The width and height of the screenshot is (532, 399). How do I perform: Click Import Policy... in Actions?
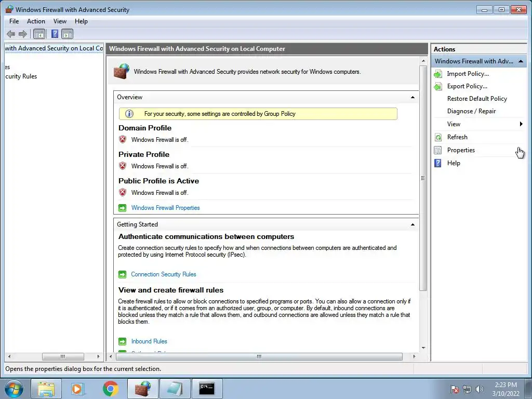point(468,74)
